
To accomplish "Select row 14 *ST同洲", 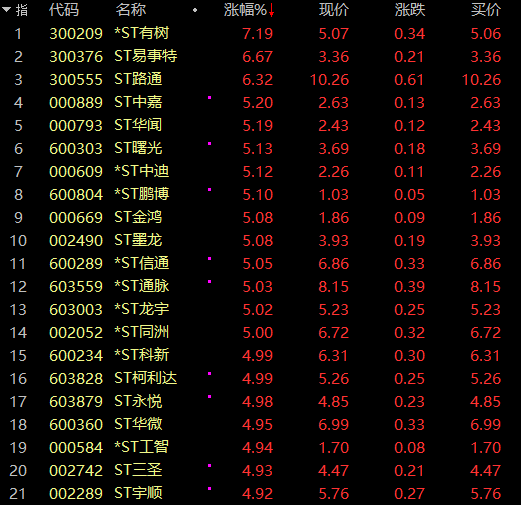I will pos(260,332).
